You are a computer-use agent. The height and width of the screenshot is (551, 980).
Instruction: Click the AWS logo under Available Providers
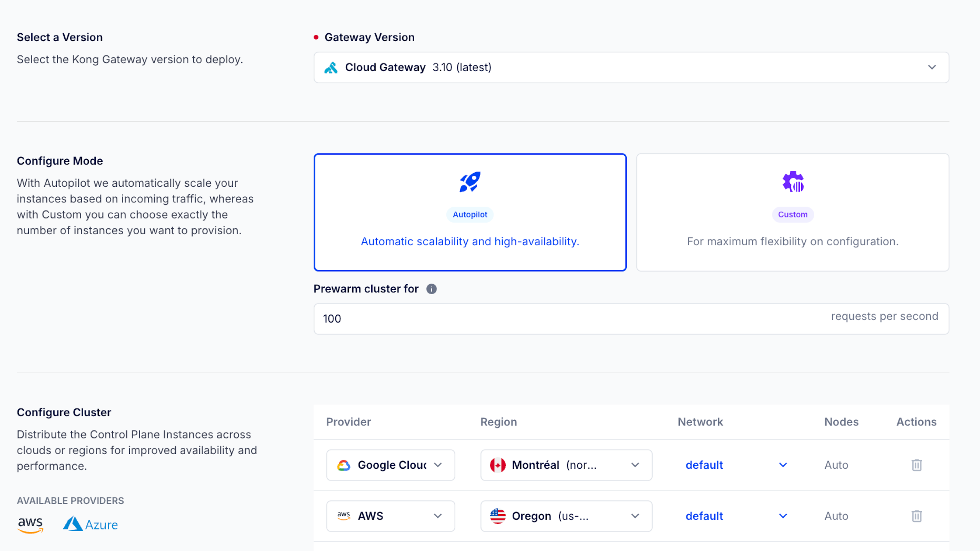(x=30, y=524)
